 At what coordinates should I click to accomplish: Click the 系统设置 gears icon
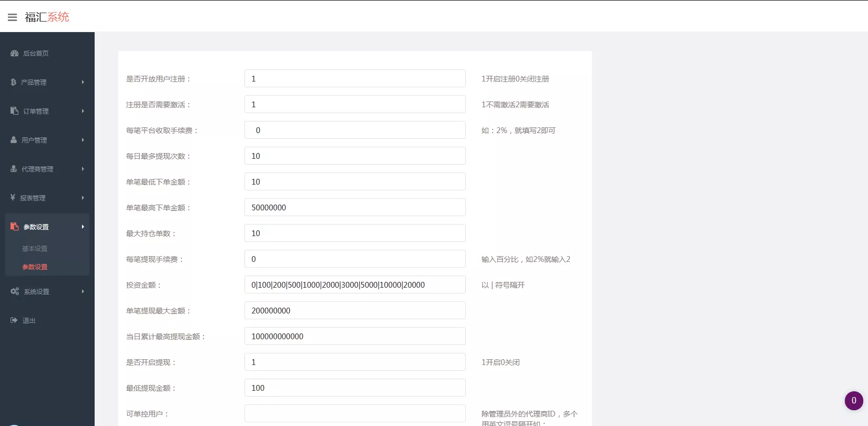pos(15,291)
